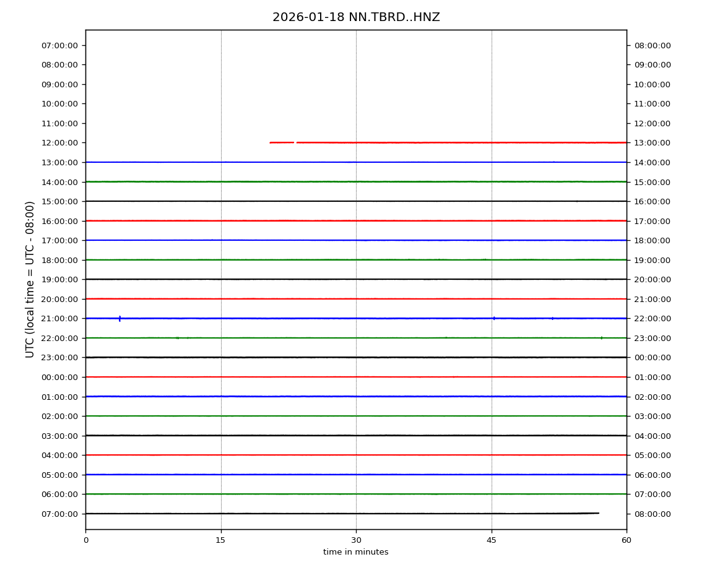Click the green spike near the end of the 22:00:00 trace
Image resolution: width=712 pixels, height=588 pixels.
(x=601, y=338)
